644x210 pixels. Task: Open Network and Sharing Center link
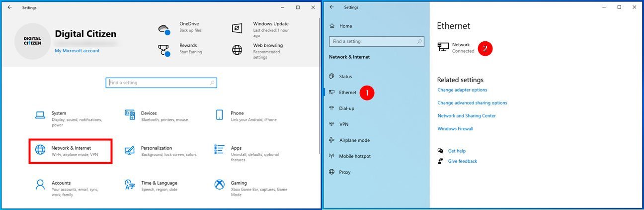(467, 116)
